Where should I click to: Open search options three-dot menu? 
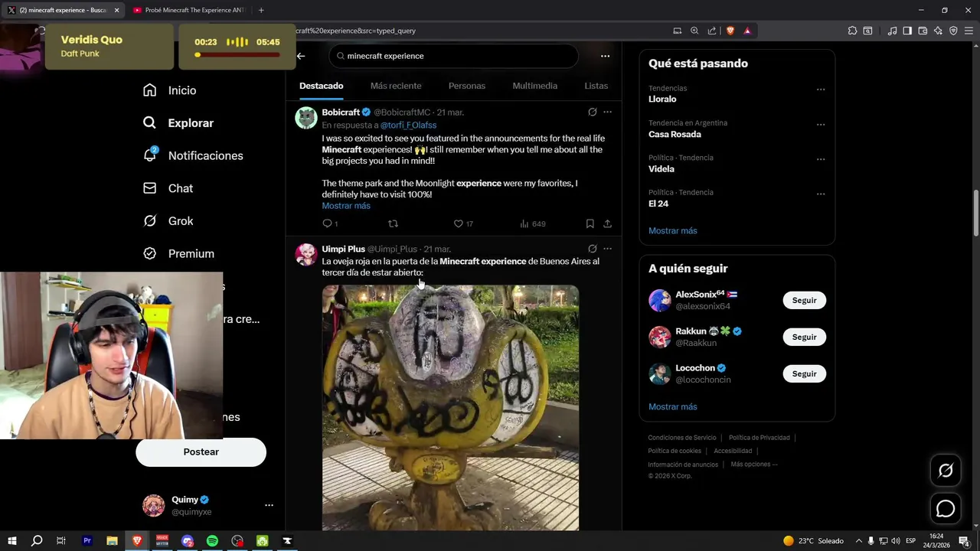605,56
